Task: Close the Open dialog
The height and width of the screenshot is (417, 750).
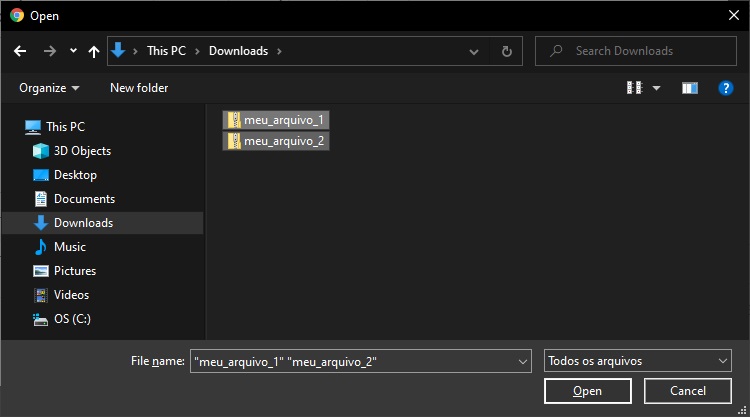Action: [x=734, y=15]
